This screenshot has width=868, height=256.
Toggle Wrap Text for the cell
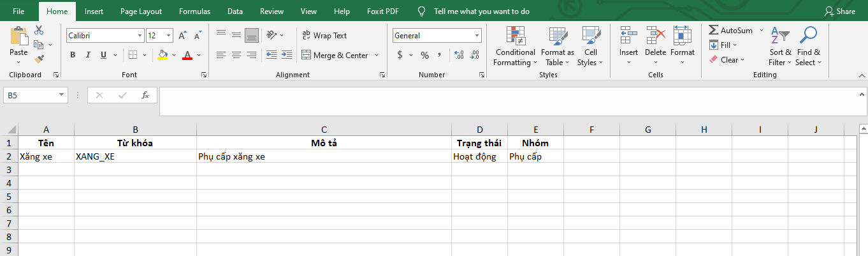(324, 36)
